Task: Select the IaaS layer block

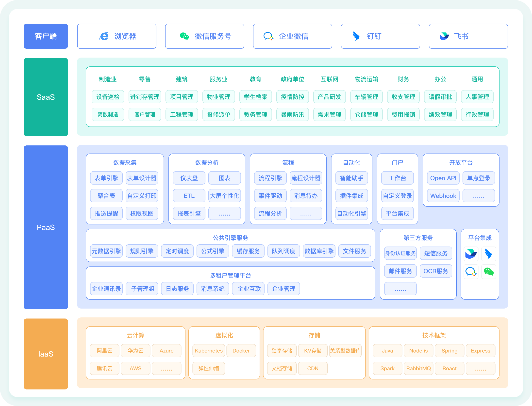Action: pos(46,354)
